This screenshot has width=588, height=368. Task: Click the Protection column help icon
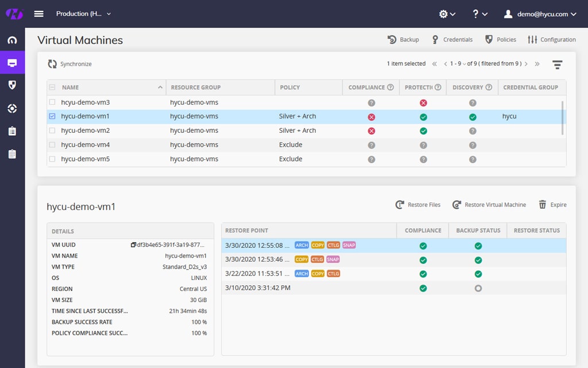coord(438,87)
